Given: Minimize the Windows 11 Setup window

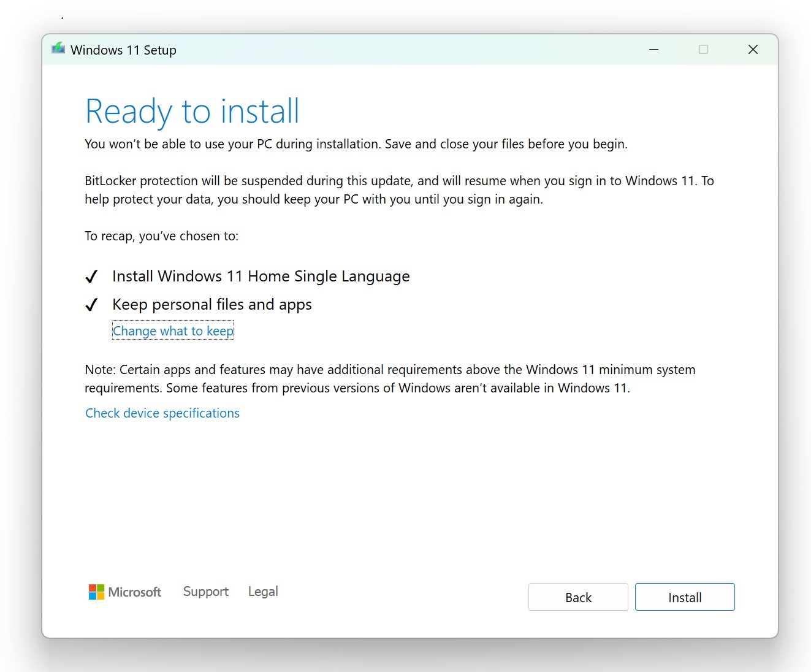Looking at the screenshot, I should [x=653, y=49].
